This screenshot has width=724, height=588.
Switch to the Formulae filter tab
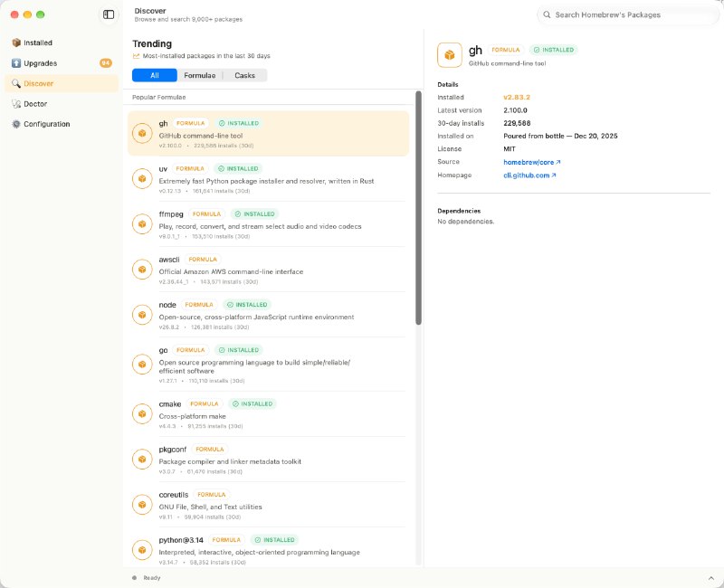(x=199, y=75)
